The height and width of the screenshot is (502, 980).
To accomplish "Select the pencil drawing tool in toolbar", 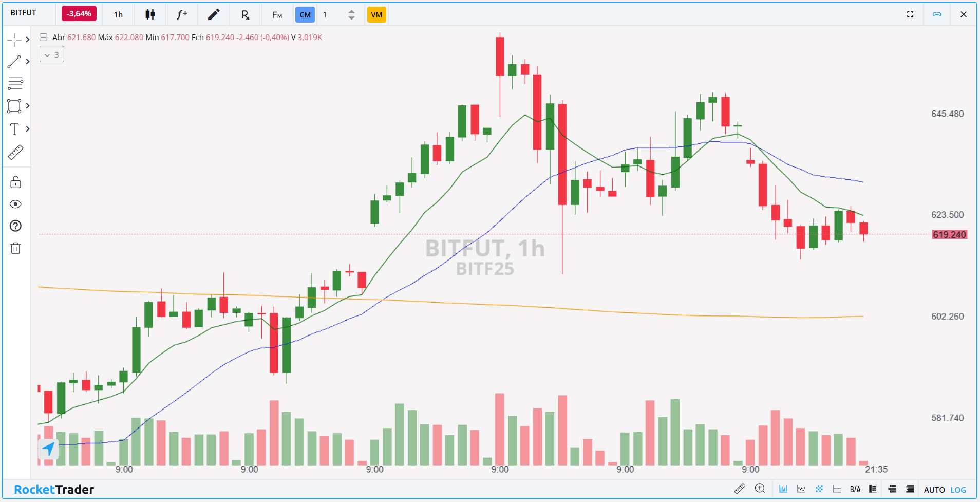I will coord(214,14).
